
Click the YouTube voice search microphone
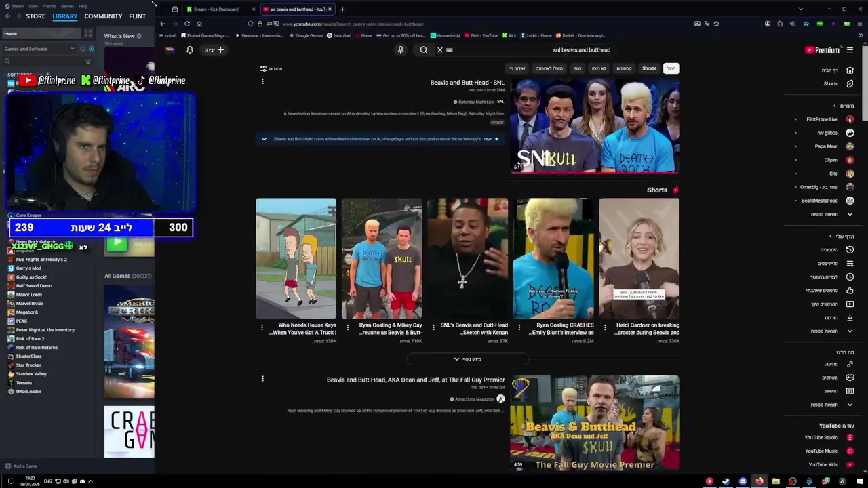(400, 49)
